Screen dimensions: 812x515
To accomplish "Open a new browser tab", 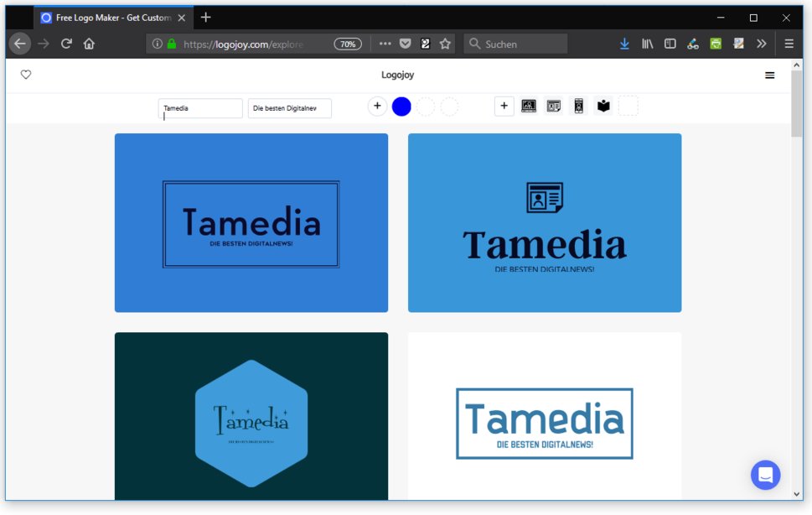I will [205, 18].
